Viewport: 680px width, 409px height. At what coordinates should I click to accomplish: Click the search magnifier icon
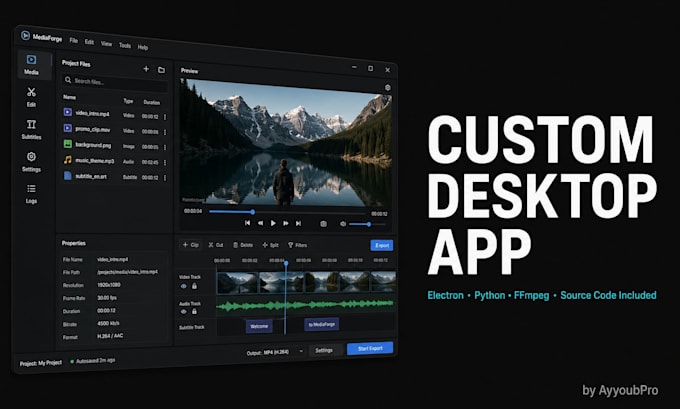(x=68, y=80)
